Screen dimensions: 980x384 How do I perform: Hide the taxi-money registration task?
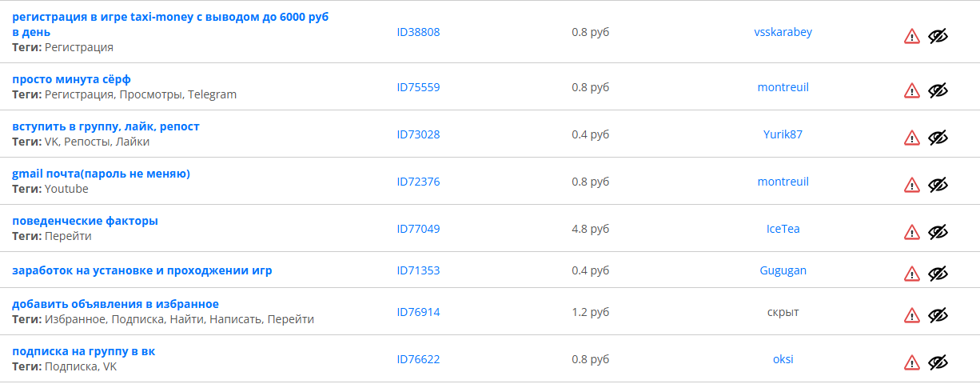click(938, 36)
